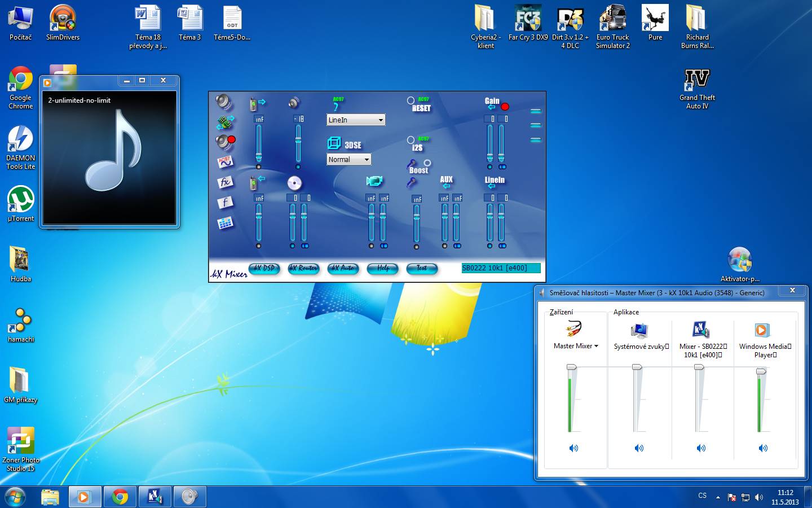The height and width of the screenshot is (508, 812).
Task: Toggle mute under the -18 speaker slider
Action: [x=298, y=167]
